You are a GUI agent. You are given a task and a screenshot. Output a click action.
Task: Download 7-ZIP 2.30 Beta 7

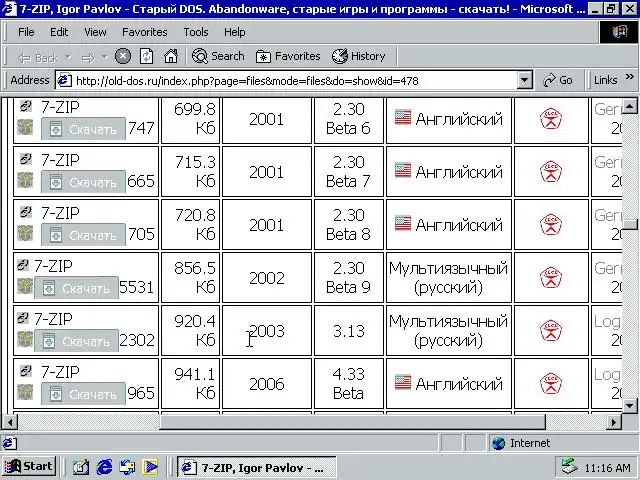pyautogui.click(x=83, y=182)
